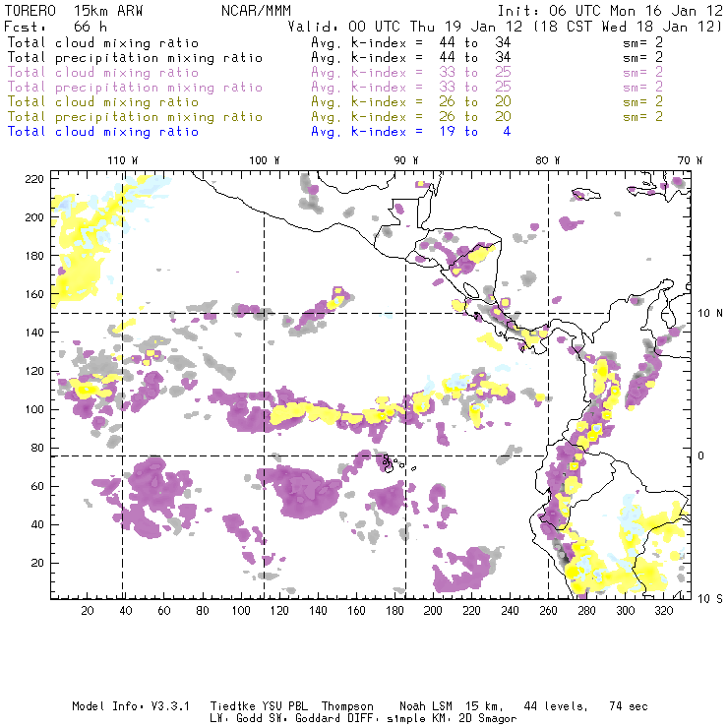Image resolution: width=728 pixels, height=728 pixels.
Task: Select the 'Init: 06 UTC Mon 16 Jan 12' text
Action: coord(610,11)
